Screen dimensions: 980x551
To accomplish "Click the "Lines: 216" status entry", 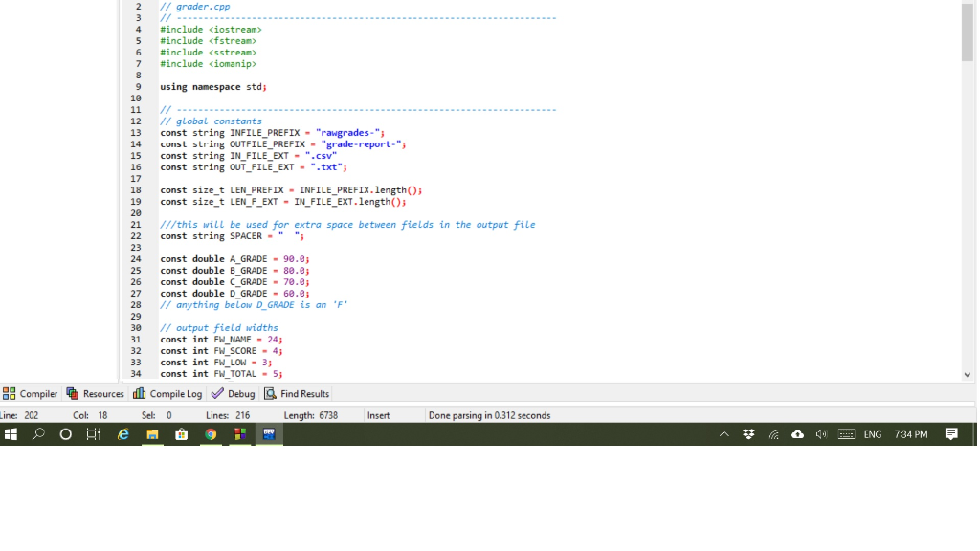I will tap(228, 415).
